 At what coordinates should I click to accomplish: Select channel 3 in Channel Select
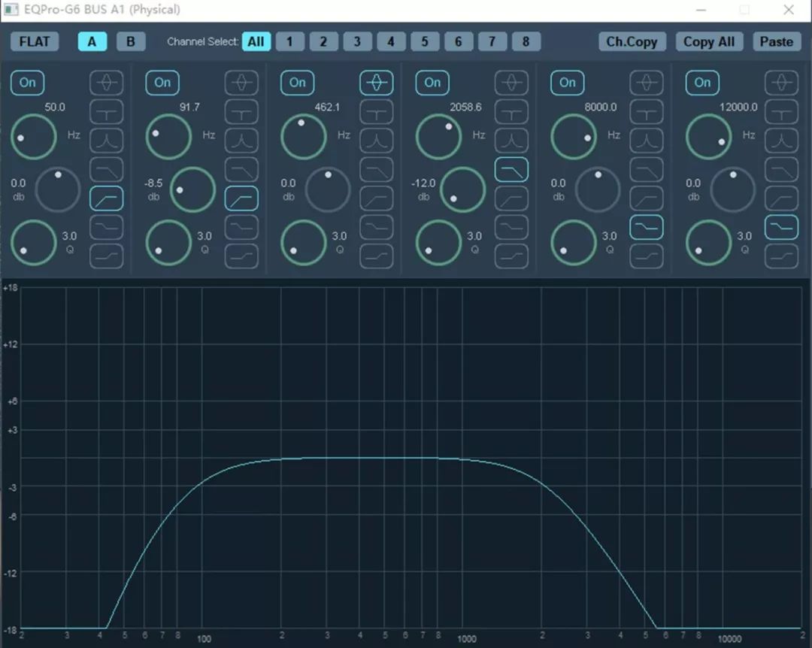(357, 41)
